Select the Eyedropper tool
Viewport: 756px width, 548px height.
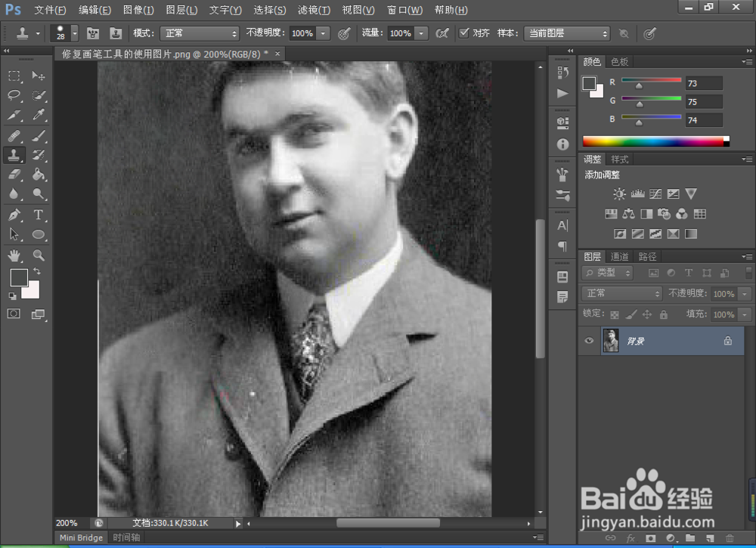click(38, 115)
